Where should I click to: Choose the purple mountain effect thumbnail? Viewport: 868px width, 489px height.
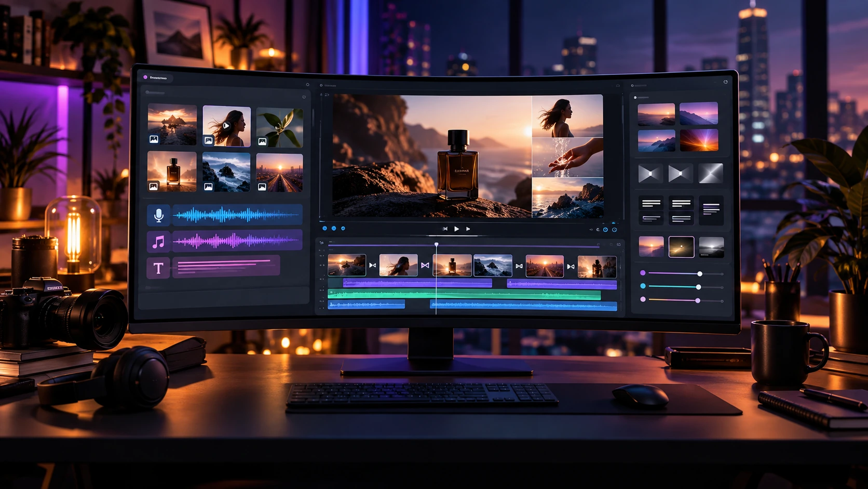point(699,113)
